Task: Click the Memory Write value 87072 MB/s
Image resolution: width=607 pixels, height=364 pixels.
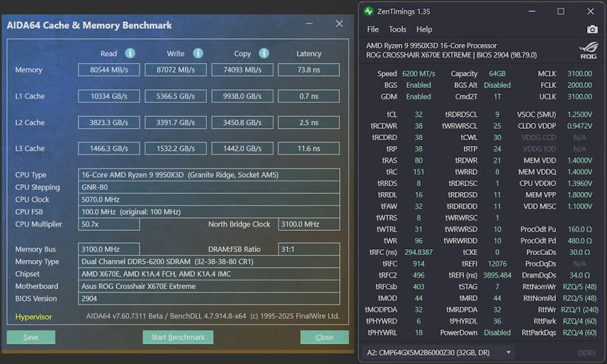Action: [176, 69]
